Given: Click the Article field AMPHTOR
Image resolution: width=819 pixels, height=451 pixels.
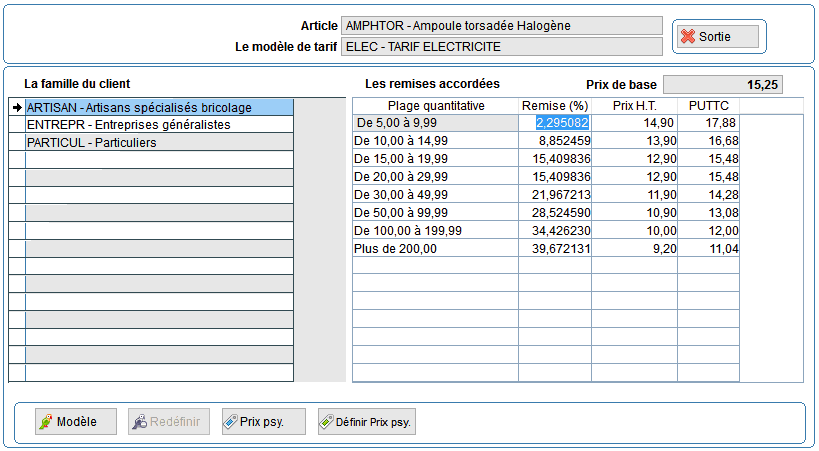Looking at the screenshot, I should coord(501,25).
